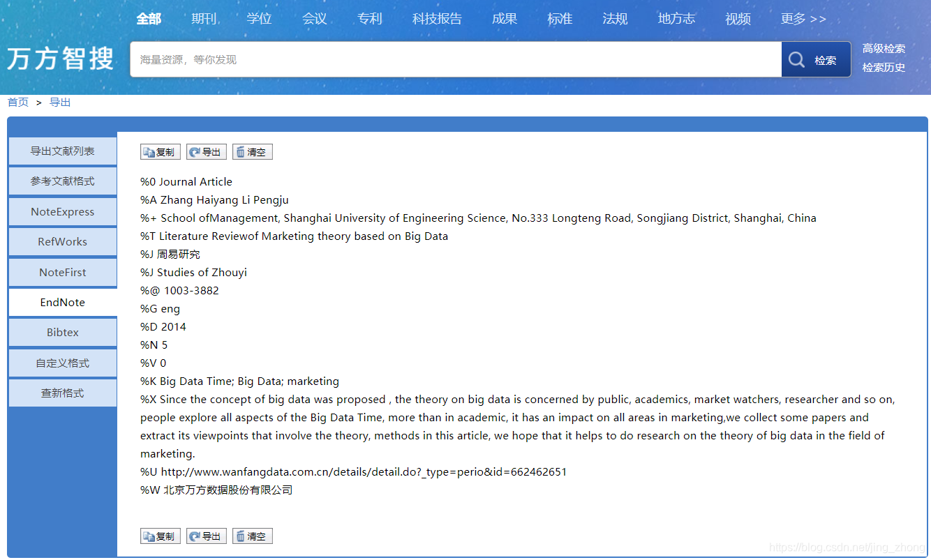
Task: Click the '%W 北京万方数据股份有限公司' line
Action: coord(216,490)
